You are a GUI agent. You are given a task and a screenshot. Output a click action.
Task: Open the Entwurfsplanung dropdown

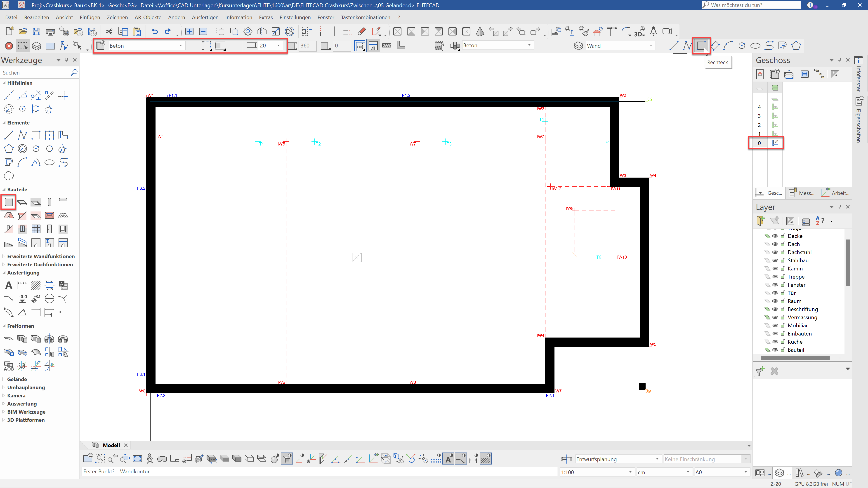click(x=657, y=459)
